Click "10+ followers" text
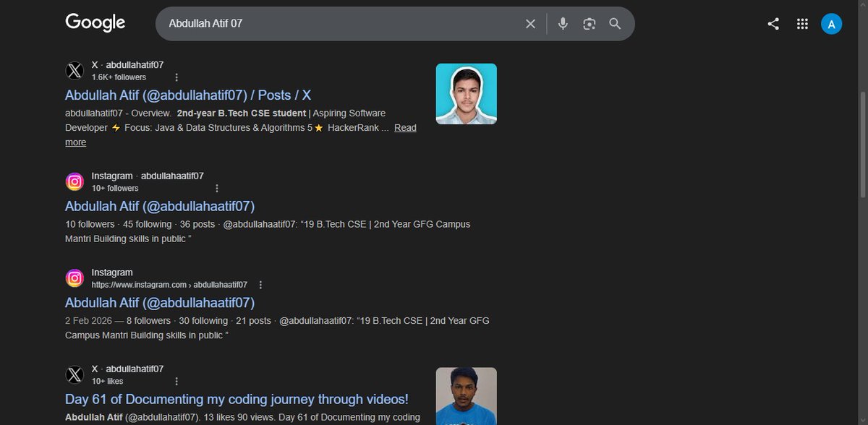868x425 pixels. [115, 189]
